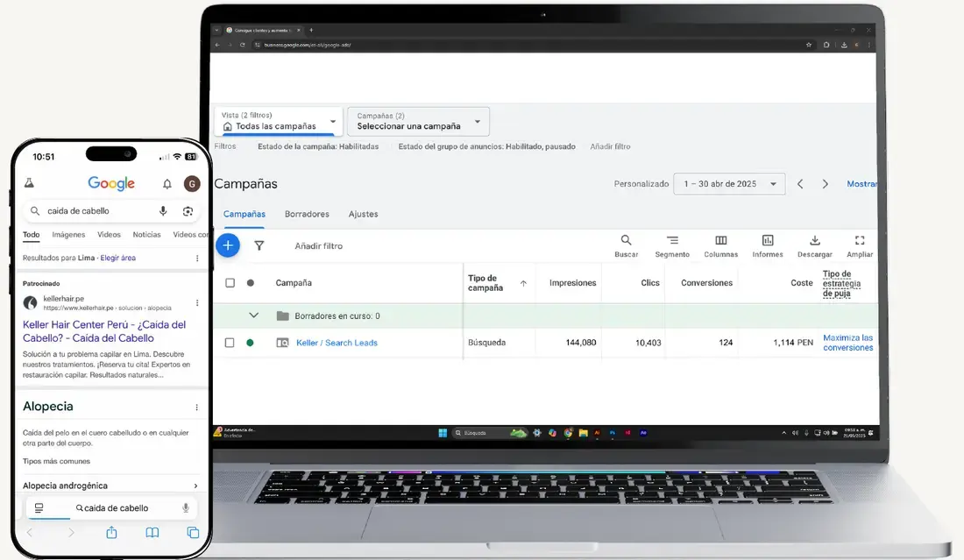Open the Keller / Search Leads campaign link

[x=337, y=343]
